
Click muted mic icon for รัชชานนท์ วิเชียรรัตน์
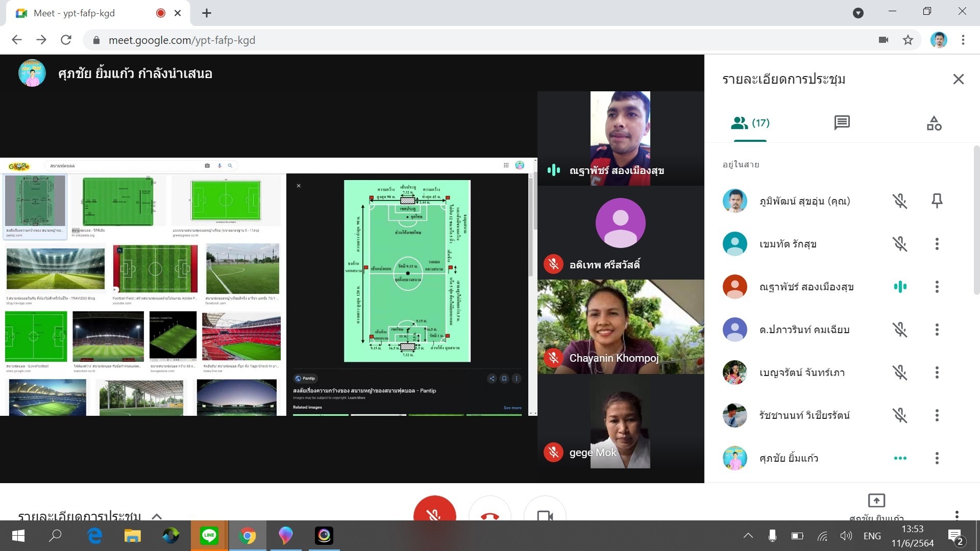[x=900, y=415]
